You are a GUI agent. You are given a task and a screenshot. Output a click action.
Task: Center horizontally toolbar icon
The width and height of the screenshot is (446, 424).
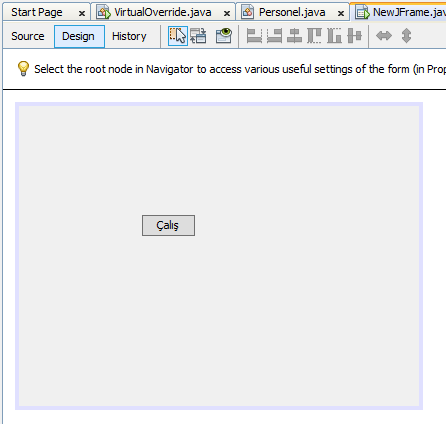[x=294, y=36]
